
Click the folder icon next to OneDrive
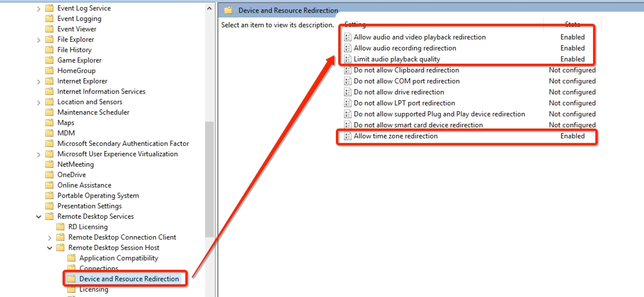tap(49, 175)
